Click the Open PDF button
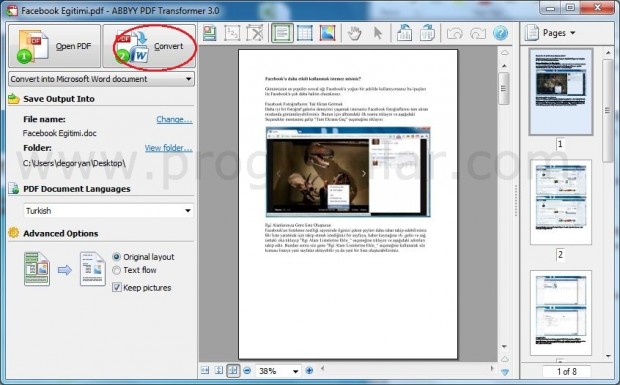Viewport: 620px width, 385px height. (55, 46)
